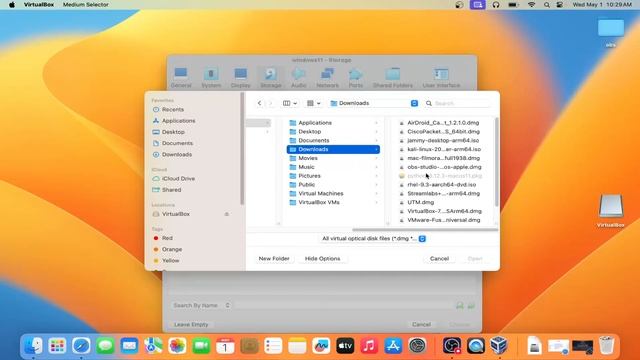Open Movies folder in column
Viewport: 640px width, 360px height.
[333, 158]
